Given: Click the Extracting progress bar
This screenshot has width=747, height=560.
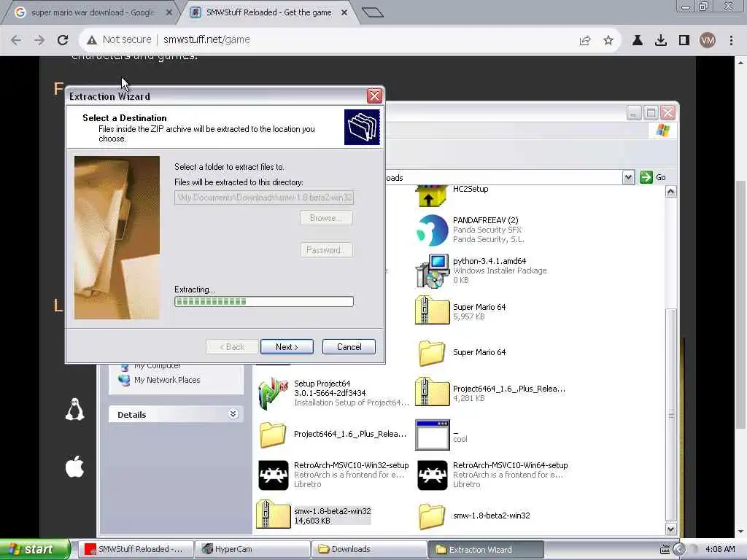Looking at the screenshot, I should [x=264, y=301].
